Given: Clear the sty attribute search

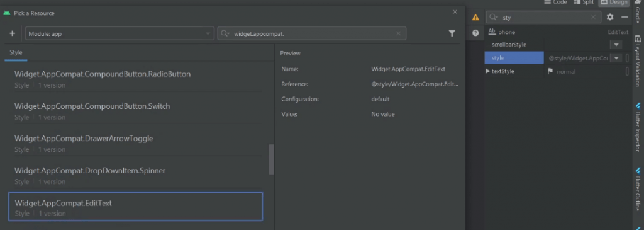Looking at the screenshot, I should [x=593, y=17].
